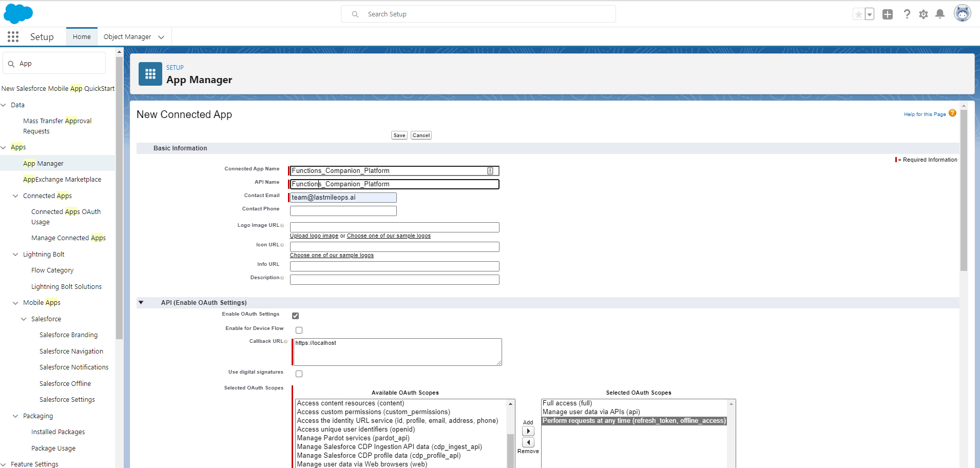Click the Icon URL help icon
The image size is (980, 468).
point(282,245)
